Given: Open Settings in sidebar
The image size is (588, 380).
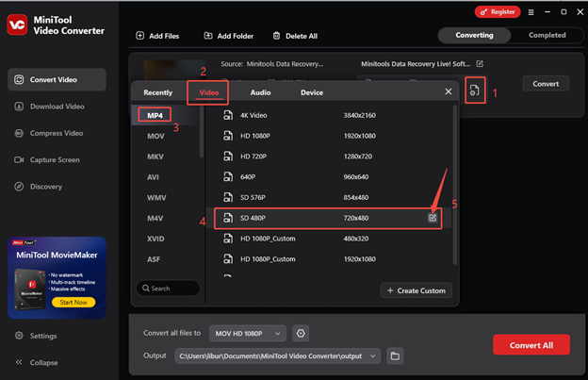Looking at the screenshot, I should click(36, 336).
